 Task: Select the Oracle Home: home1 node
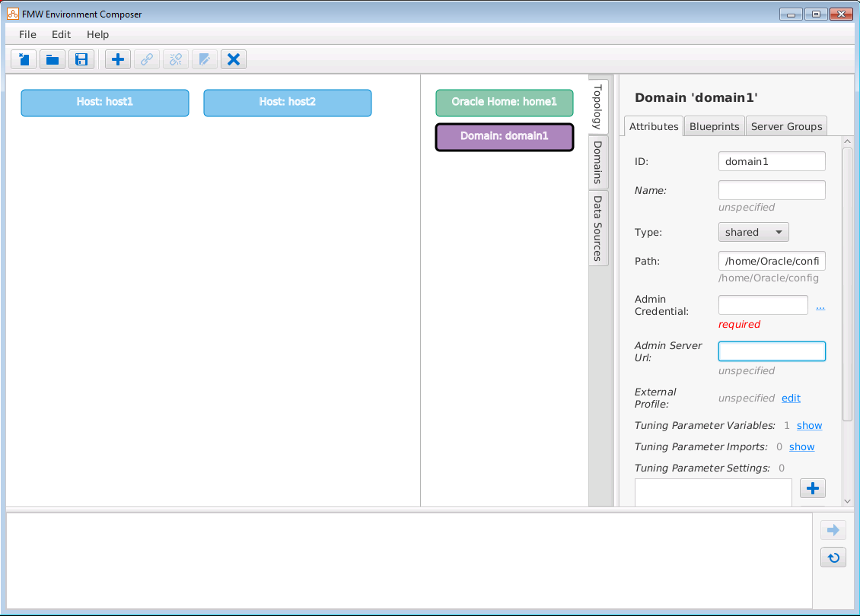505,103
